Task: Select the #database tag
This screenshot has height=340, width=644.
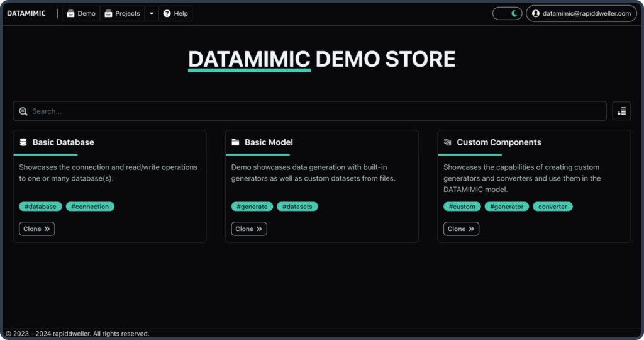Action: click(41, 207)
